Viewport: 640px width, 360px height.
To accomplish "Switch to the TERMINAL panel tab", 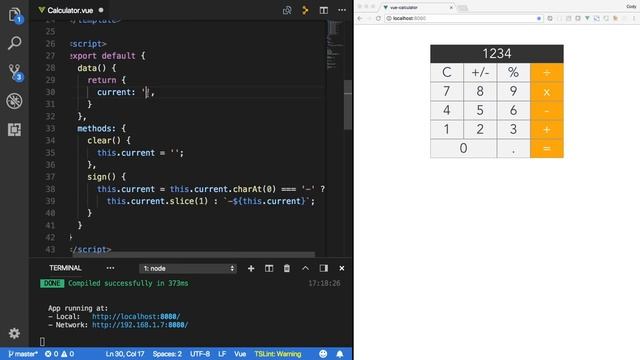I will (65, 268).
